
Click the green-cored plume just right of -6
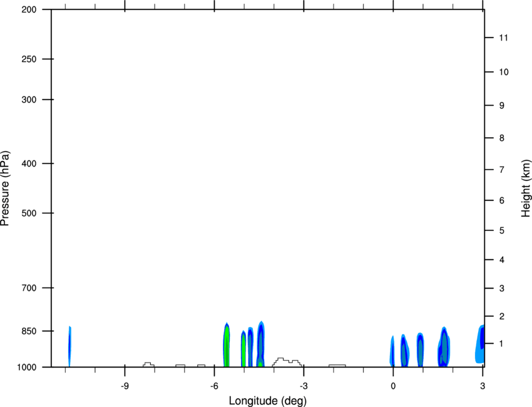tap(227, 344)
